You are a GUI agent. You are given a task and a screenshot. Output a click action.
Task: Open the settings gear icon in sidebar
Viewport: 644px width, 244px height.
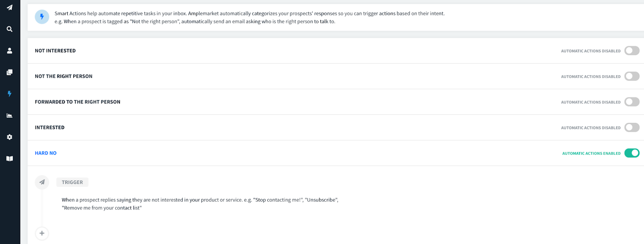(10, 137)
